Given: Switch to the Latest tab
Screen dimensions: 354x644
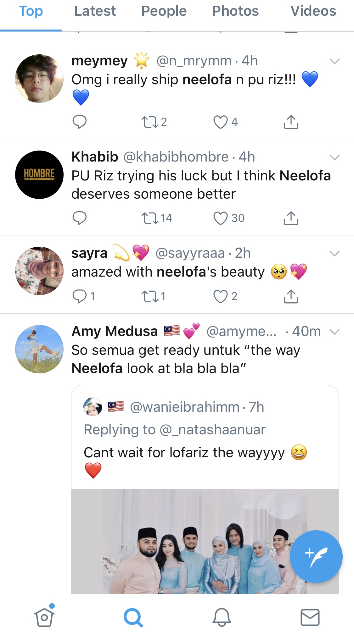Looking at the screenshot, I should 95,11.
